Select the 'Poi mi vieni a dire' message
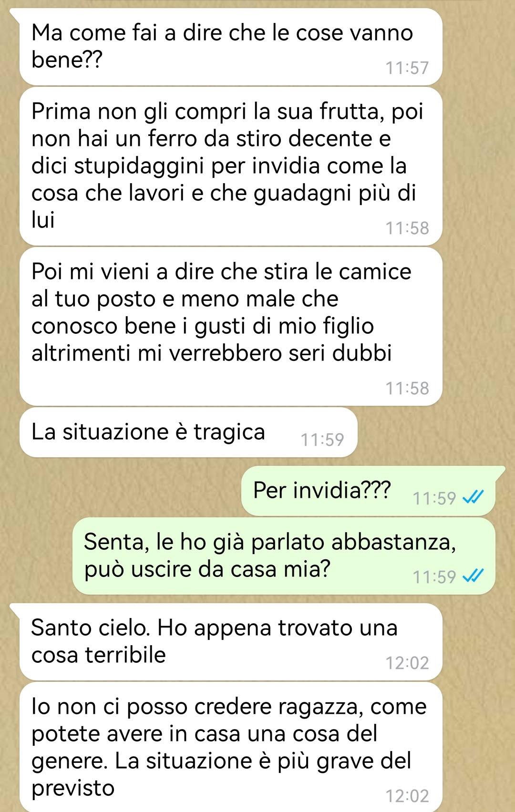The width and height of the screenshot is (515, 812). click(x=231, y=326)
